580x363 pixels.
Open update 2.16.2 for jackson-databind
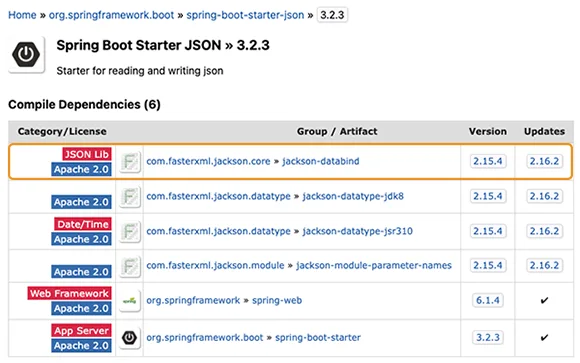544,161
